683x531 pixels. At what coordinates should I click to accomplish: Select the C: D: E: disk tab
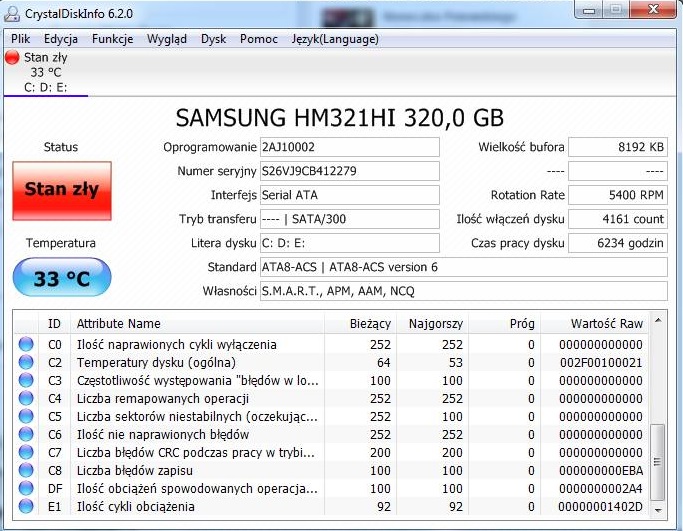coord(46,72)
